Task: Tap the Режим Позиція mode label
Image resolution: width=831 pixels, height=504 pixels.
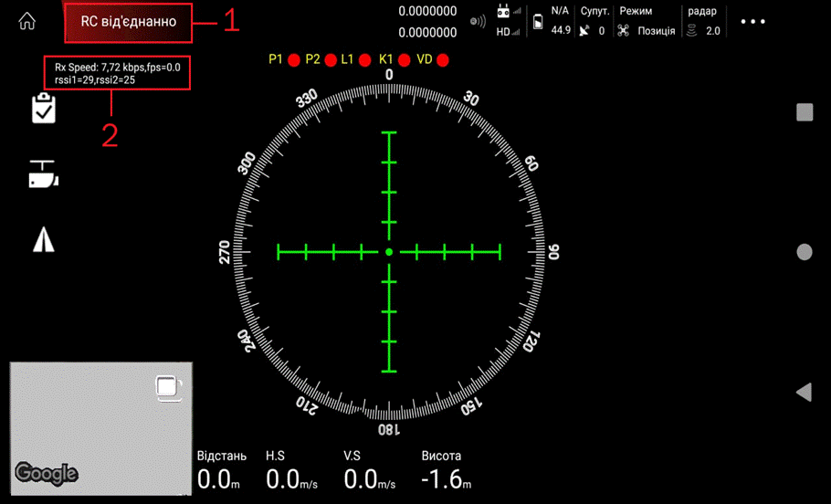Action: pyautogui.click(x=647, y=21)
